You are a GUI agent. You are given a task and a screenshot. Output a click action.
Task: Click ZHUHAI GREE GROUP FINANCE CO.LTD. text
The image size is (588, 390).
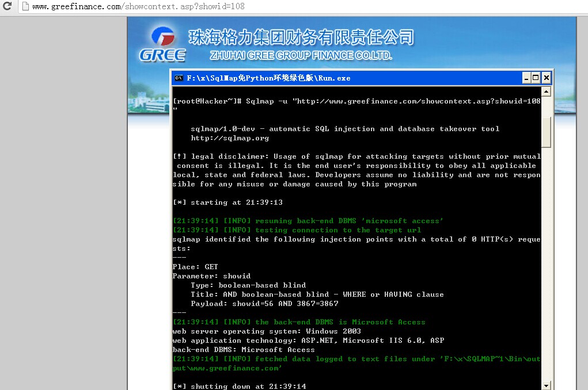point(301,55)
